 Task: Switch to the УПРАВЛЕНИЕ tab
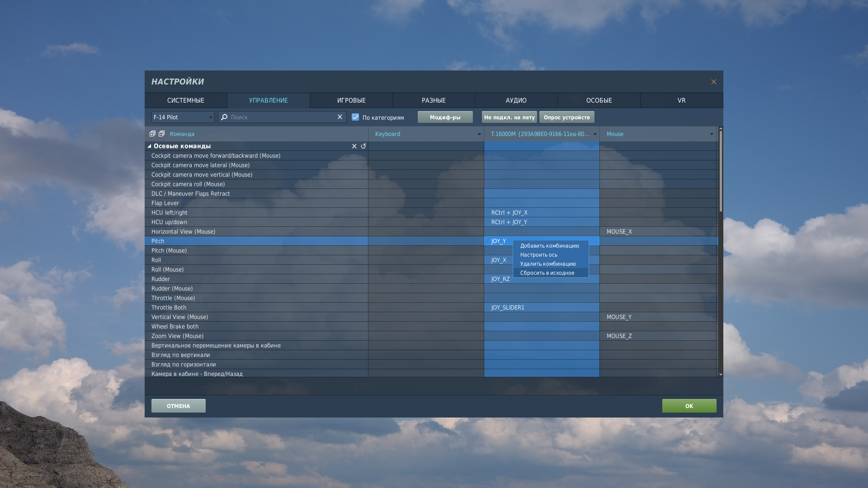269,100
